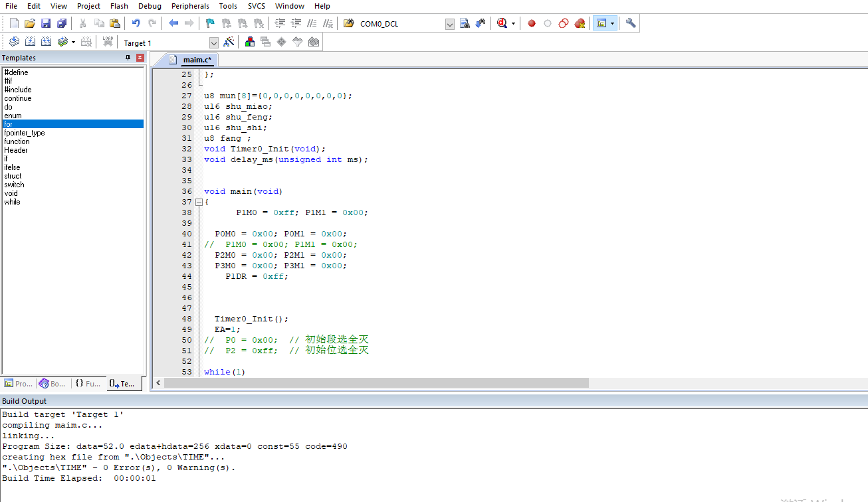Click the Start Debug Session magnifier icon
The height and width of the screenshot is (502, 868).
click(502, 23)
